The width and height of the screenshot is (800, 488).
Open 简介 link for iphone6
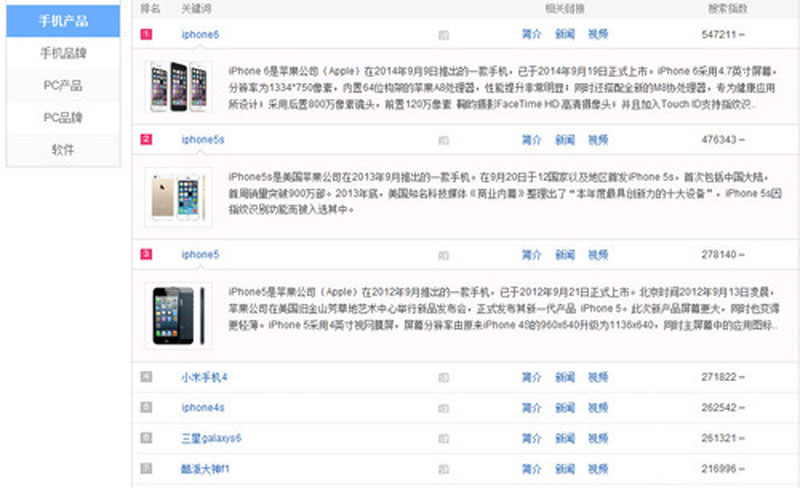coord(531,34)
